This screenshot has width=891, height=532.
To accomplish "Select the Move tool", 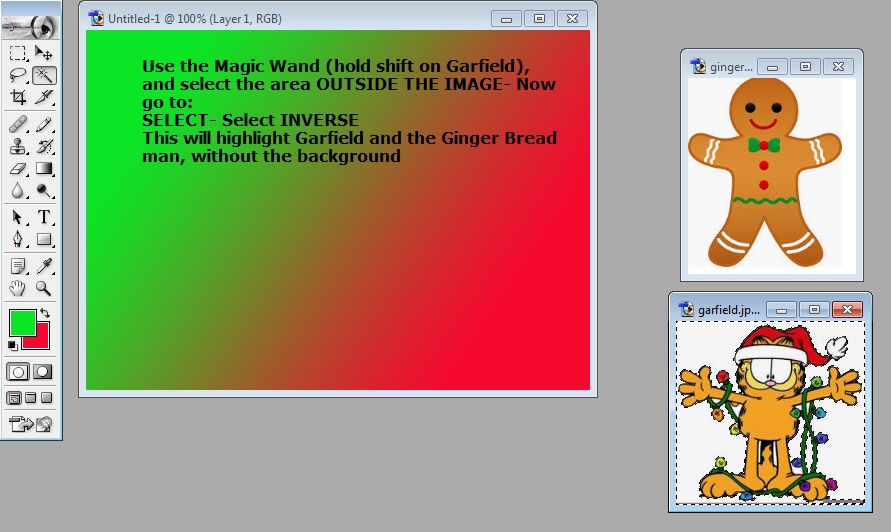I will point(44,53).
